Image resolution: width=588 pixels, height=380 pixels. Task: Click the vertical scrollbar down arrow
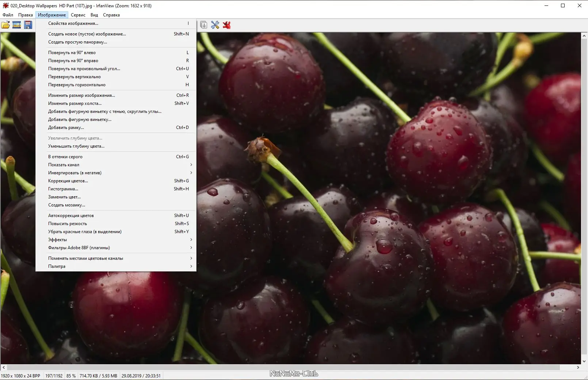(584, 361)
